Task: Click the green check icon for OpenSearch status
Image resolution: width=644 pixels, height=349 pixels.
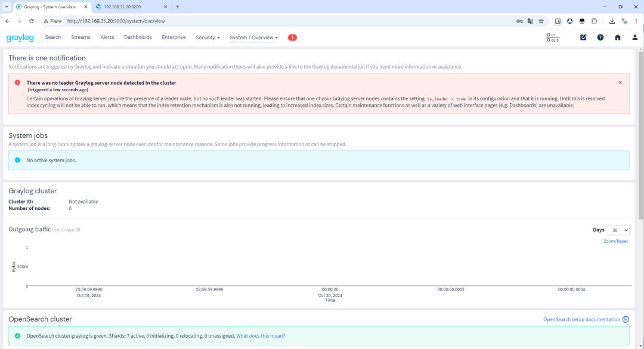Action: (17, 336)
